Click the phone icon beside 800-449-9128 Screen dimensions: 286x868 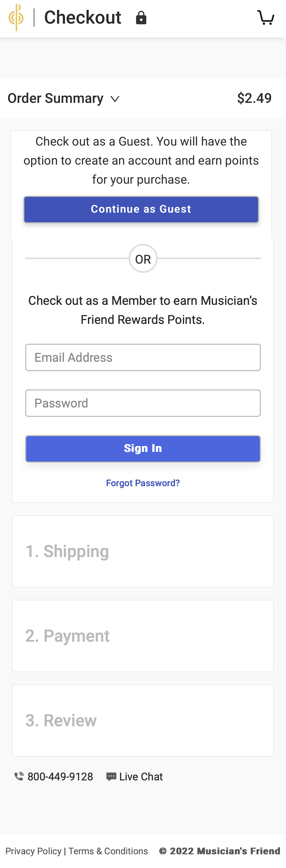click(x=19, y=776)
